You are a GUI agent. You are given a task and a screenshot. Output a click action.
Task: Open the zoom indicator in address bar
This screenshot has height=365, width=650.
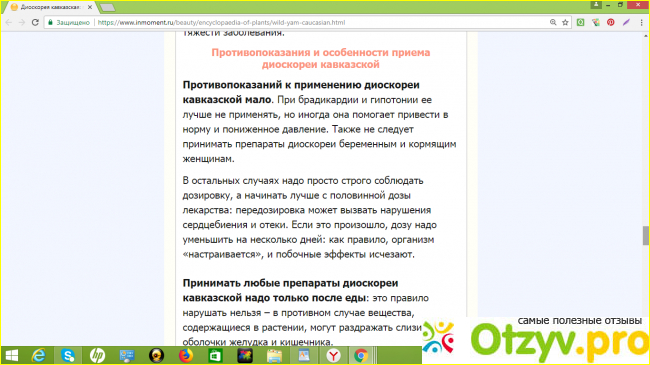pos(553,22)
